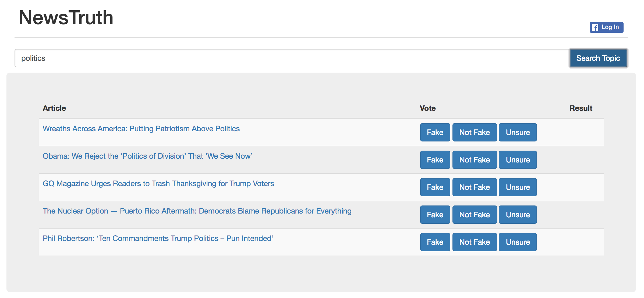Open the Wreaths Across America article
Image resolution: width=644 pixels, height=298 pixels.
tap(141, 129)
